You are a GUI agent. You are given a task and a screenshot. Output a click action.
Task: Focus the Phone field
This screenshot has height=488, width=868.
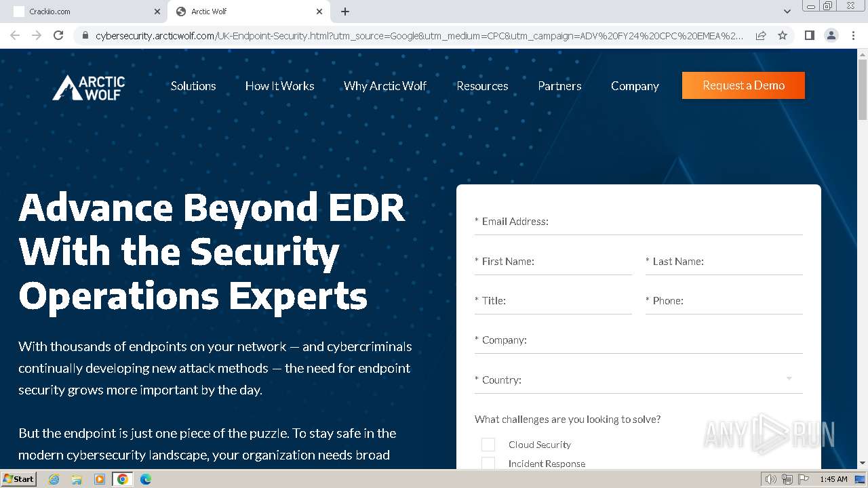(724, 301)
